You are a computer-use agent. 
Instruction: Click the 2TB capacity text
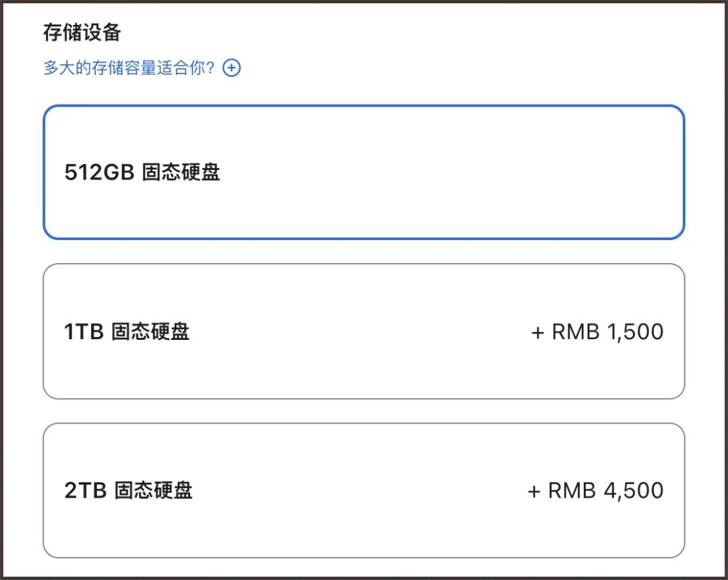(x=86, y=490)
